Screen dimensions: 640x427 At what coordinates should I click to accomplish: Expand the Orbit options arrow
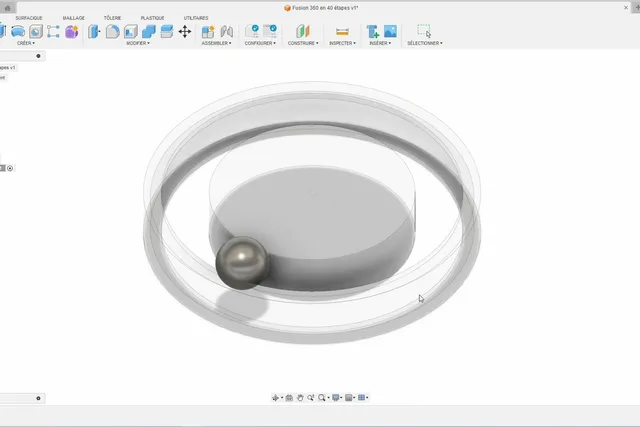282,398
